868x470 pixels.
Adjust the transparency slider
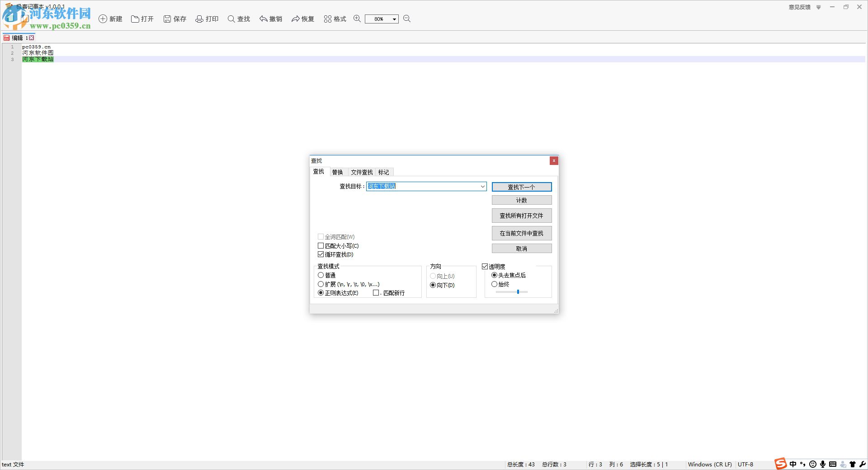click(x=518, y=291)
